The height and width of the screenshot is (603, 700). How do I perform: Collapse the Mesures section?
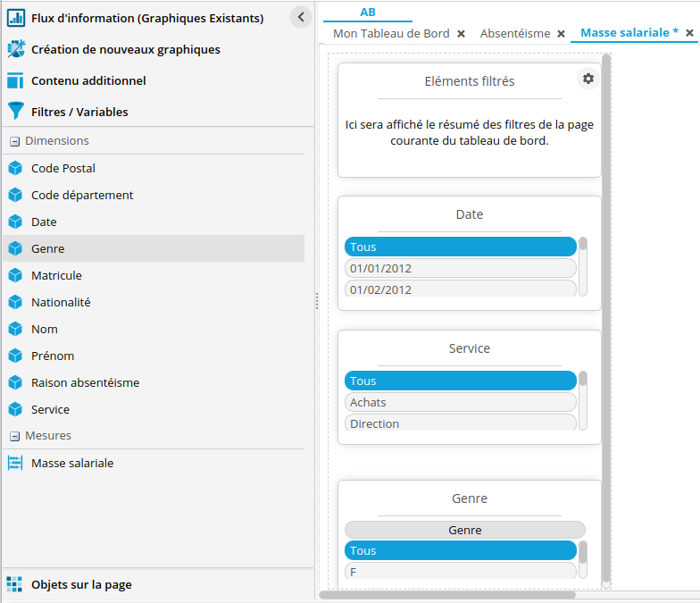tap(14, 436)
